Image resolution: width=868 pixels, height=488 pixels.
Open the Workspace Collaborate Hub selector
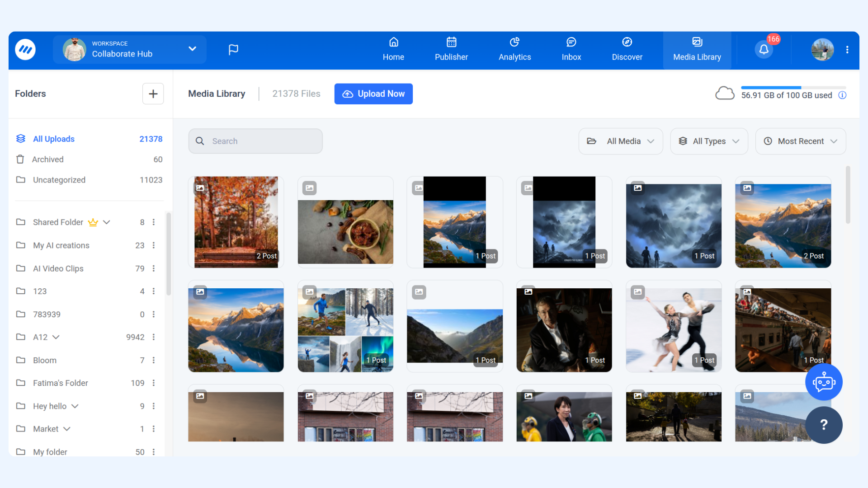point(130,50)
